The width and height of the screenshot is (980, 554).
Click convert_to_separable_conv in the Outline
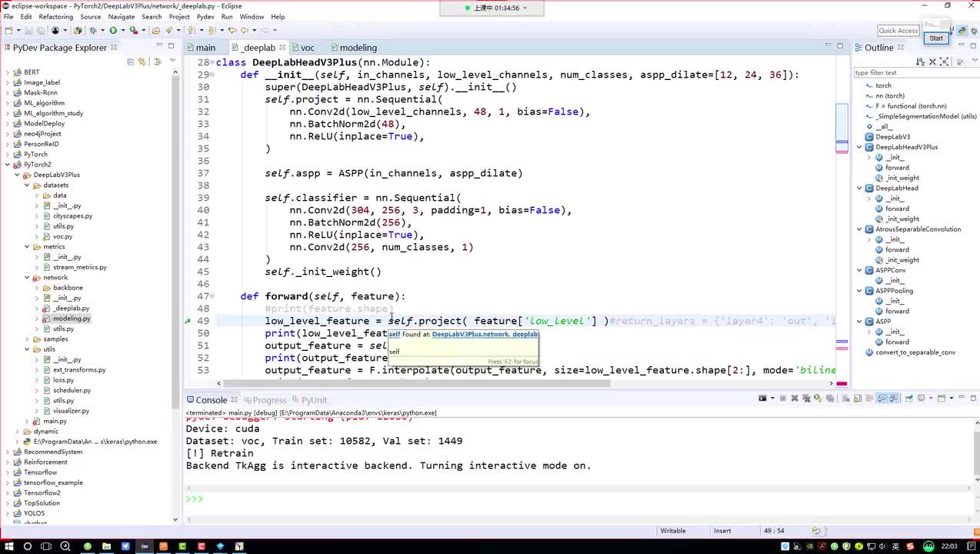(x=915, y=352)
